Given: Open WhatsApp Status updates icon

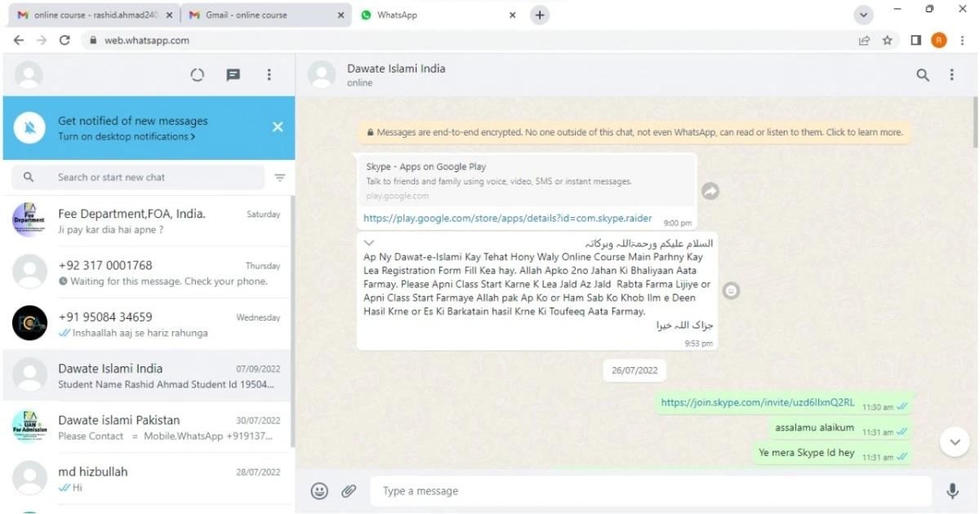Looking at the screenshot, I should click(x=197, y=75).
